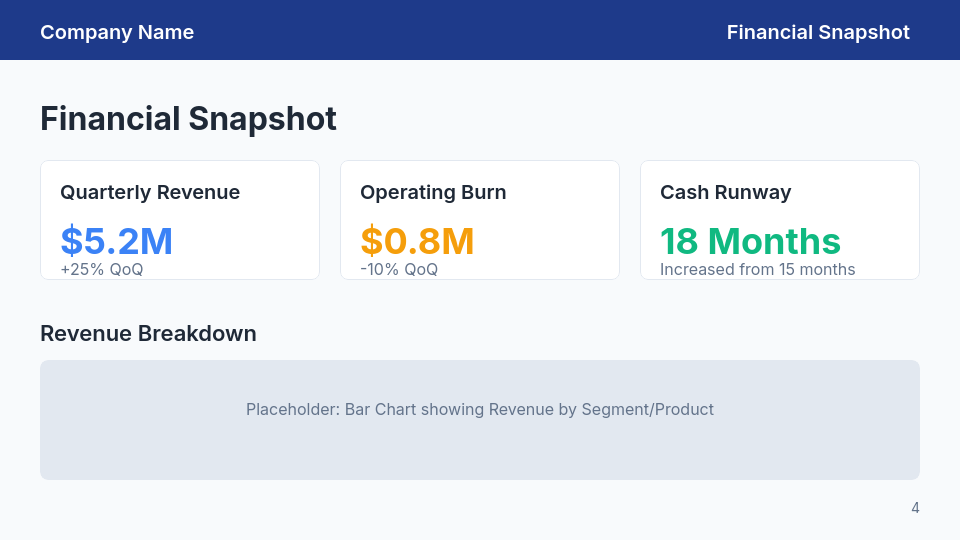This screenshot has width=960, height=540.
Task: Click the Operating Burn card heading
Action: [x=433, y=192]
